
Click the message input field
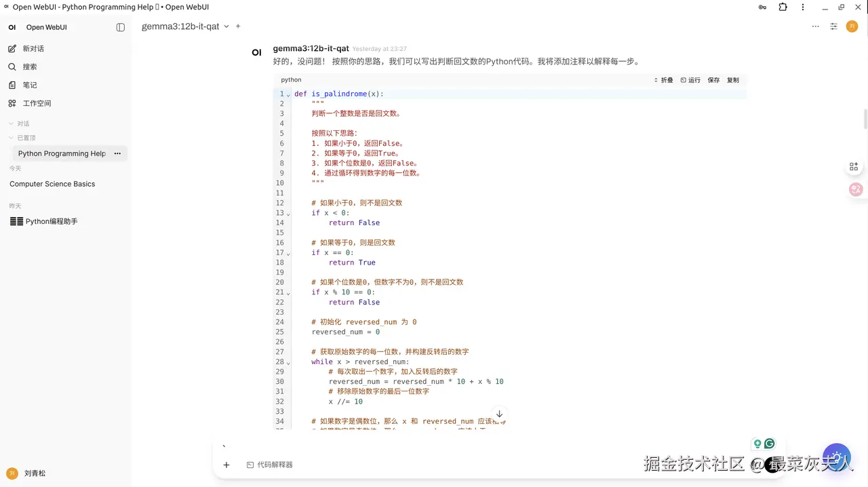[x=481, y=446]
